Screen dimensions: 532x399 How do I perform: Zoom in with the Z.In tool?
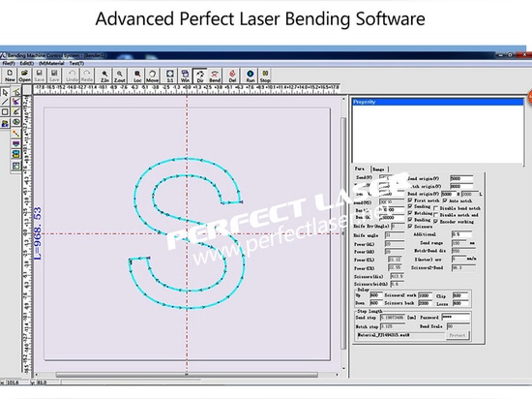pos(104,76)
